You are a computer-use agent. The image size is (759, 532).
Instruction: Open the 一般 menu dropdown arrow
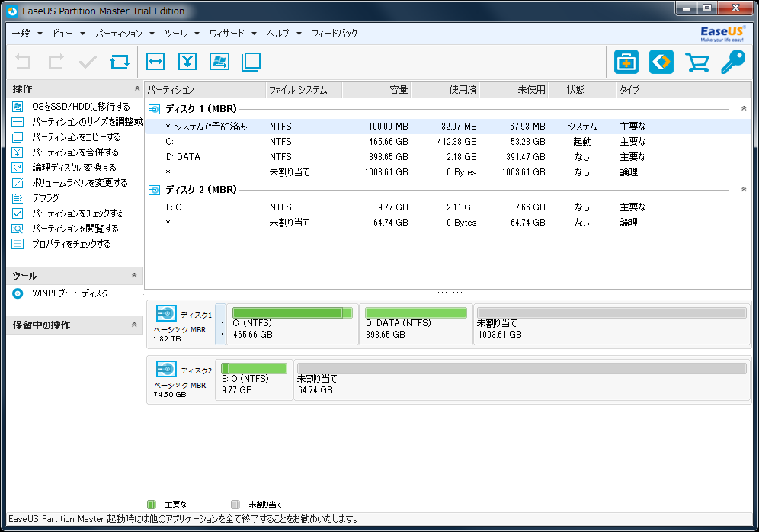pyautogui.click(x=40, y=34)
